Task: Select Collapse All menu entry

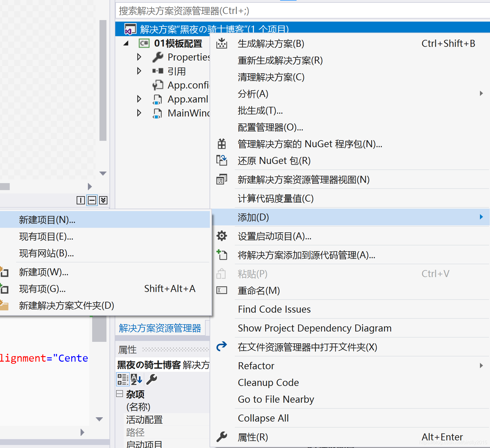Action: click(350, 418)
